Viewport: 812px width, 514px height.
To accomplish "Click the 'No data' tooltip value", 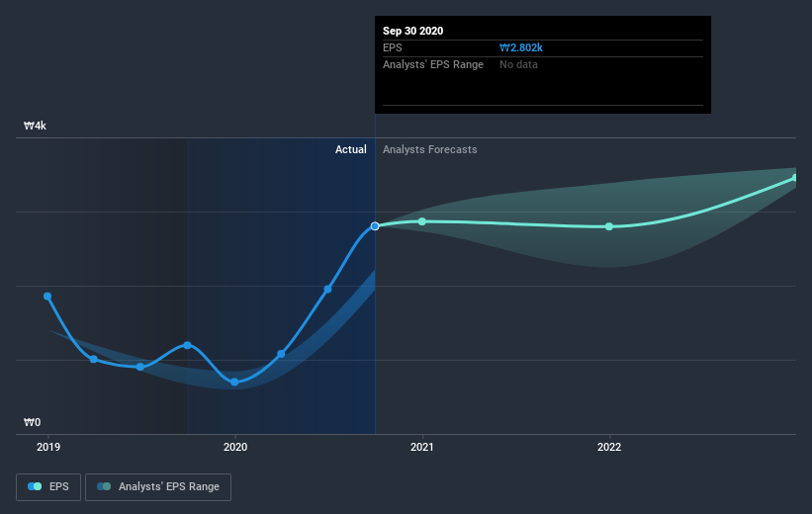I will 518,64.
